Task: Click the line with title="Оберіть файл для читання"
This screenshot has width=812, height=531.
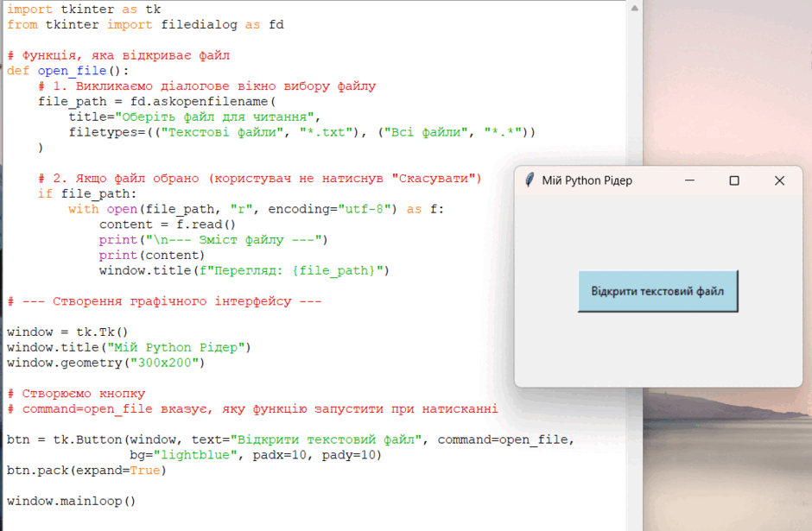Action: click(194, 117)
